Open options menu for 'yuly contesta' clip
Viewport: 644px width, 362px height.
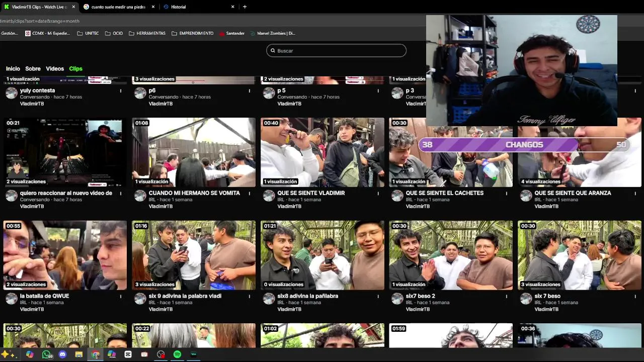[x=121, y=91]
